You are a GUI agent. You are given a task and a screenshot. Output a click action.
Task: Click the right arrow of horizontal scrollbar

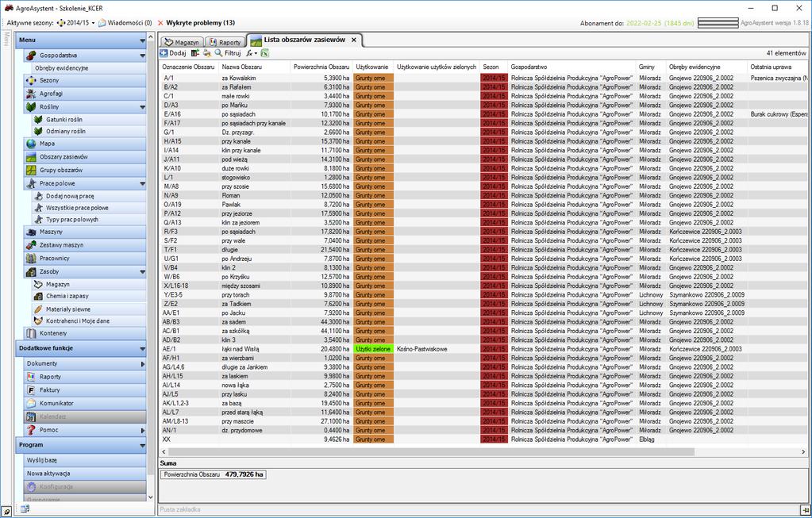point(804,451)
